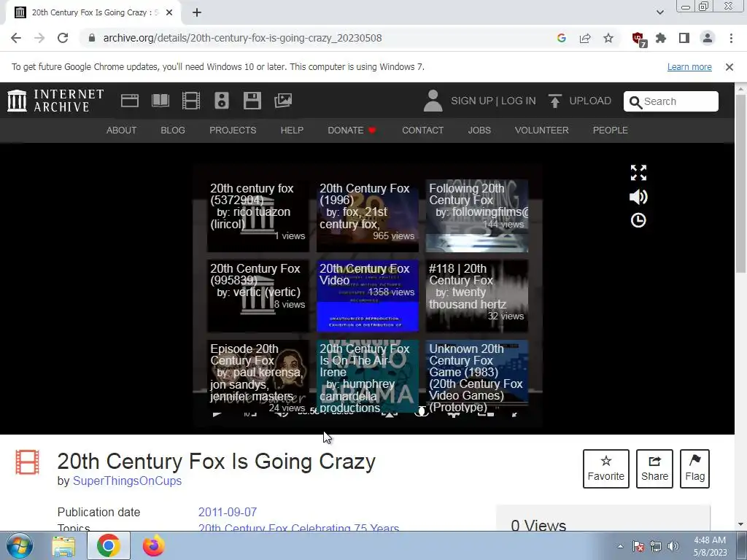Click the Flag button
The image size is (747, 560).
(x=694, y=469)
